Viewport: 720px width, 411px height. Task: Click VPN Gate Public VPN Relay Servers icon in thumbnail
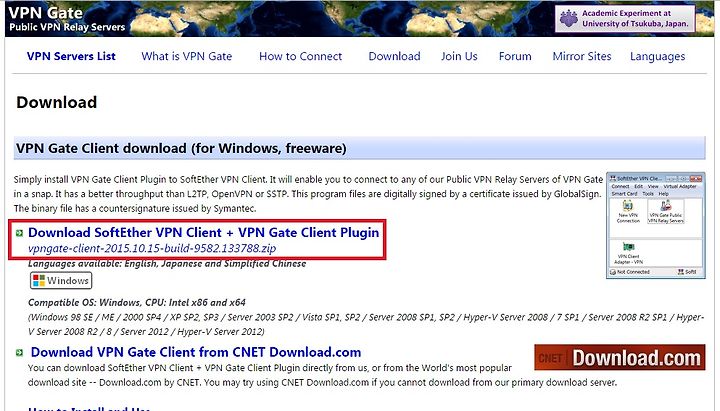[x=665, y=212]
